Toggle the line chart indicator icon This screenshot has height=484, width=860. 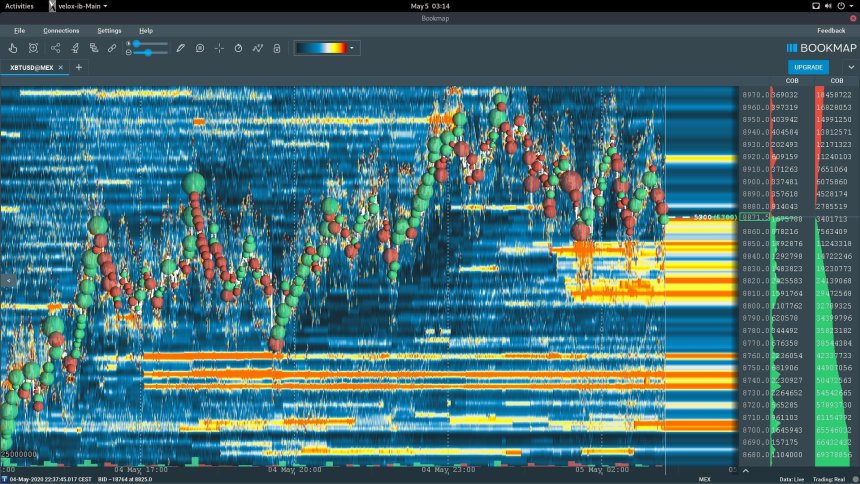coord(258,47)
